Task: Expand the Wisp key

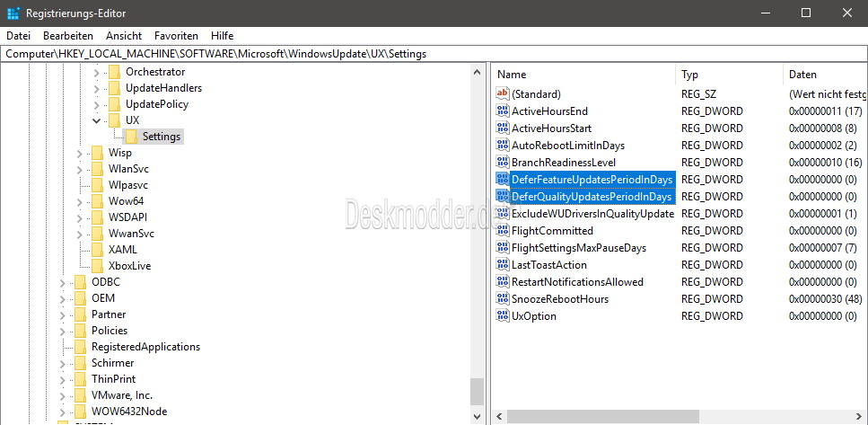Action: [x=79, y=154]
